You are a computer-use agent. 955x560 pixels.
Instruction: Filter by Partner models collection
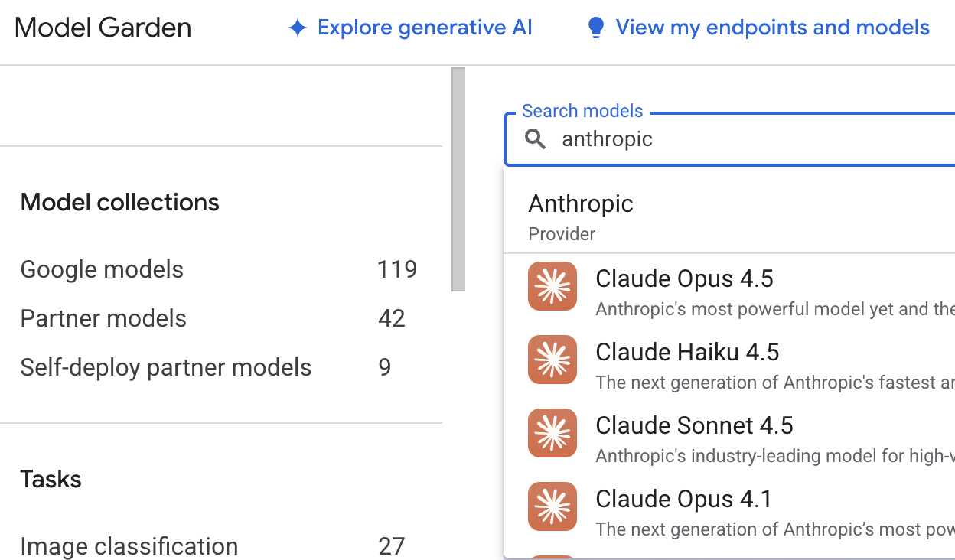click(x=103, y=318)
